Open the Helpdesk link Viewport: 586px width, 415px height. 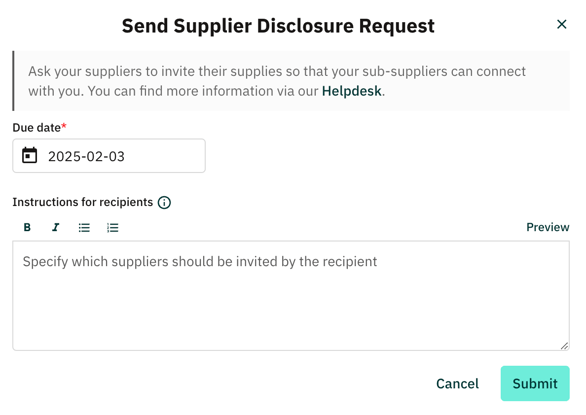click(351, 91)
